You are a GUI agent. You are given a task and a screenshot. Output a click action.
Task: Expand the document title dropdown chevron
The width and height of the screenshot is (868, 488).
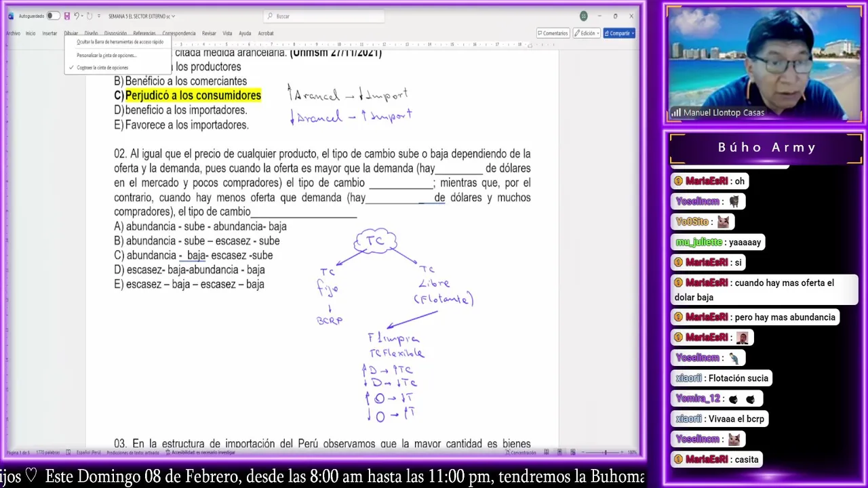173,16
